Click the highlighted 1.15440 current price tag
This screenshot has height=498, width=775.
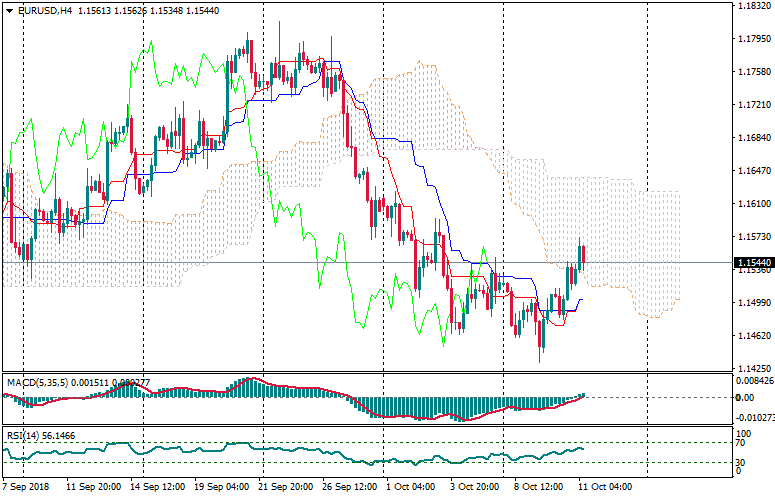[753, 262]
